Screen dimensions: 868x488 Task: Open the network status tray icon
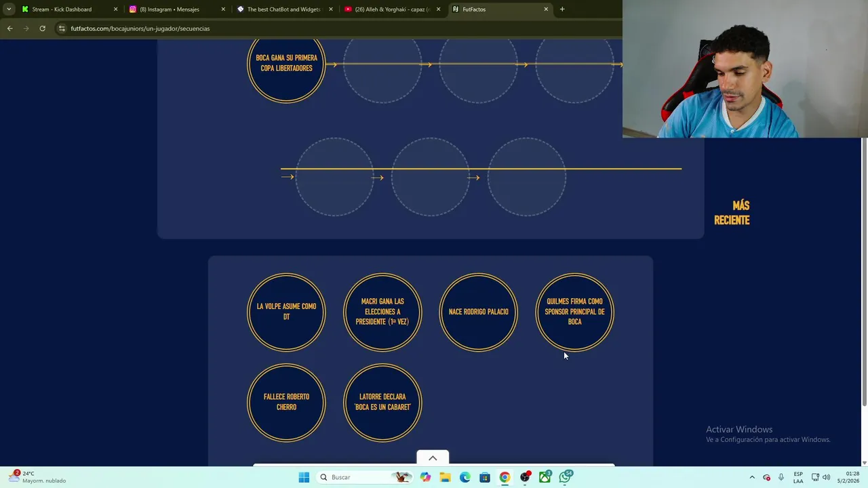click(x=815, y=477)
